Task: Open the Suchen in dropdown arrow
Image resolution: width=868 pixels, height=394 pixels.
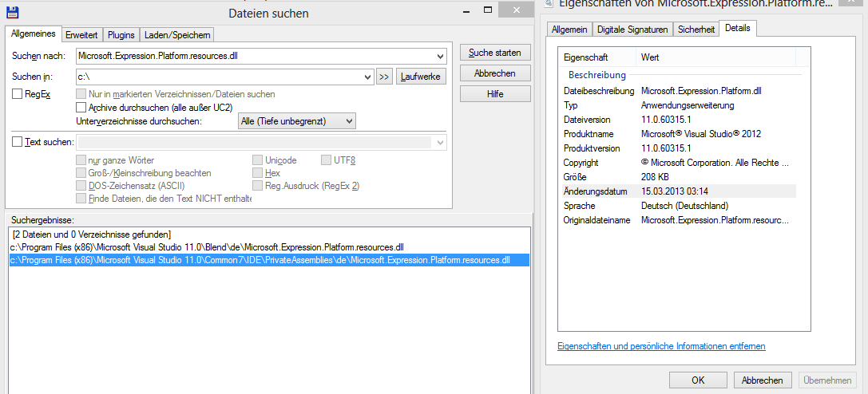Action: [369, 77]
